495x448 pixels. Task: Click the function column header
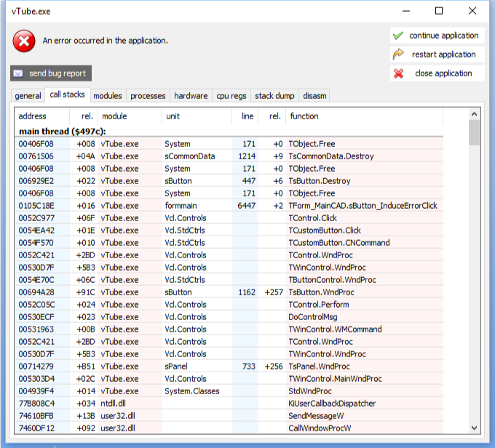tap(304, 116)
